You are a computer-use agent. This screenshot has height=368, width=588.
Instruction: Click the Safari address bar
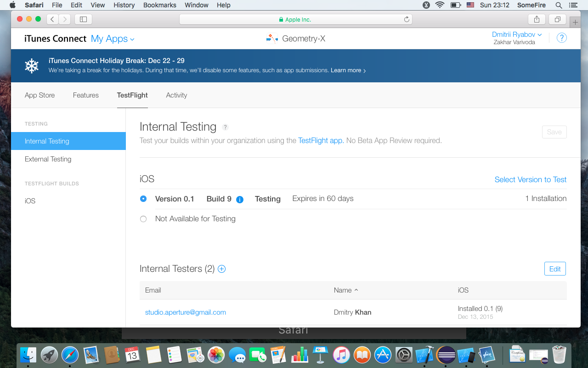point(295,19)
